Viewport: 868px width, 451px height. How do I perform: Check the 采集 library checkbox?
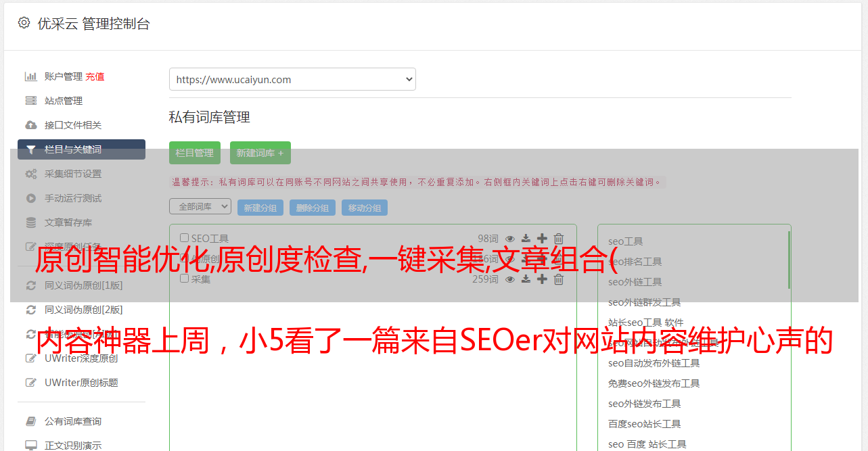[x=184, y=278]
